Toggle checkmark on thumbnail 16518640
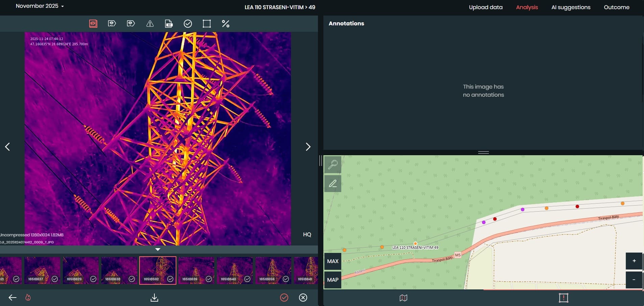The width and height of the screenshot is (644, 306). 247,279
